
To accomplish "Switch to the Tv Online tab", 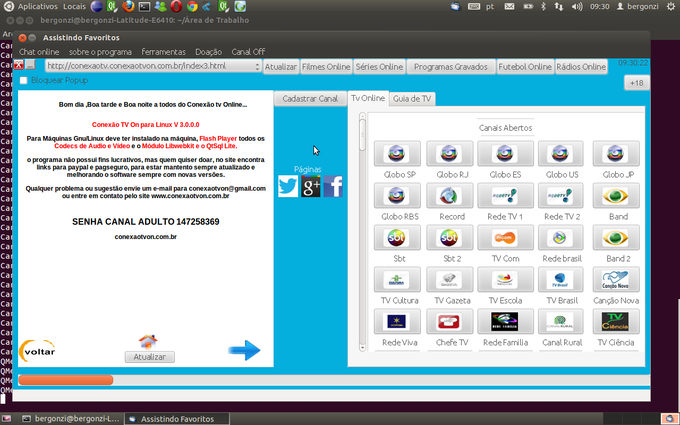I will pyautogui.click(x=368, y=98).
